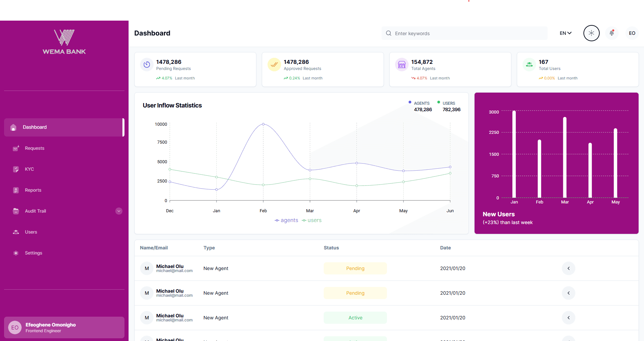Toggle the users series below the chart
Image resolution: width=644 pixels, height=341 pixels.
point(311,220)
